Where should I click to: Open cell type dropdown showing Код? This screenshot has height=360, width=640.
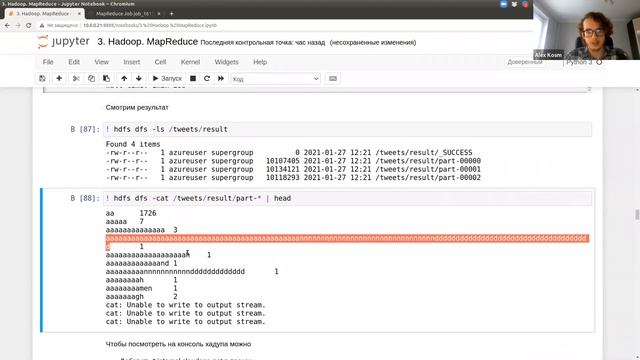coord(276,79)
